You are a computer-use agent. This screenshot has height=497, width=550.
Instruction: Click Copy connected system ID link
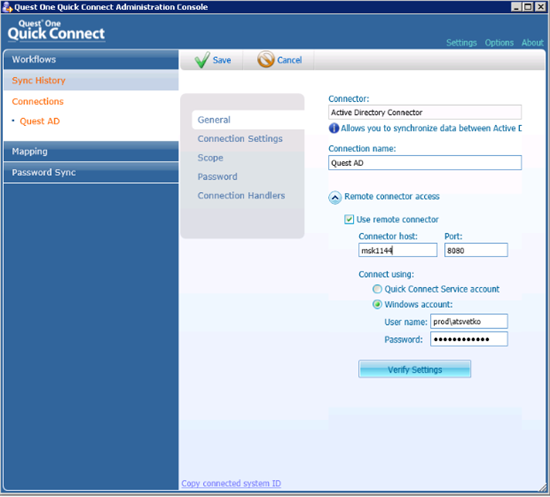[x=231, y=483]
